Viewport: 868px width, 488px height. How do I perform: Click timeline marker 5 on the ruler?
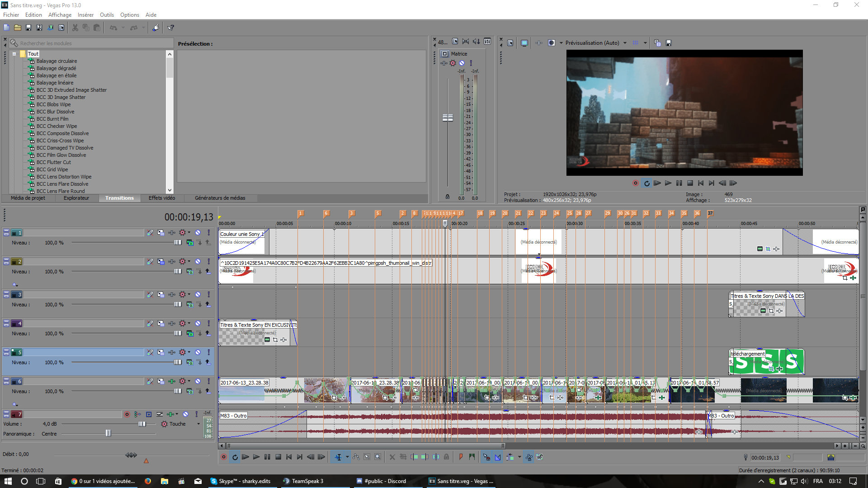[377, 213]
